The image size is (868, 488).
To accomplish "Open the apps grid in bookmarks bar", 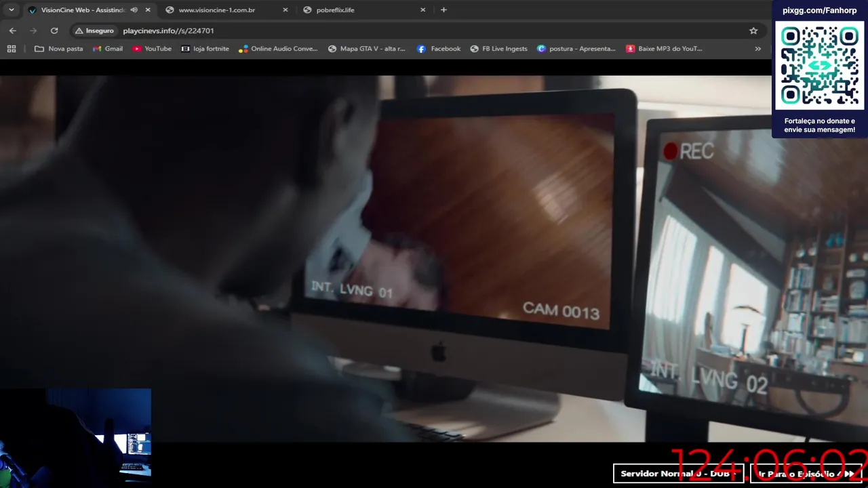I will [12, 49].
